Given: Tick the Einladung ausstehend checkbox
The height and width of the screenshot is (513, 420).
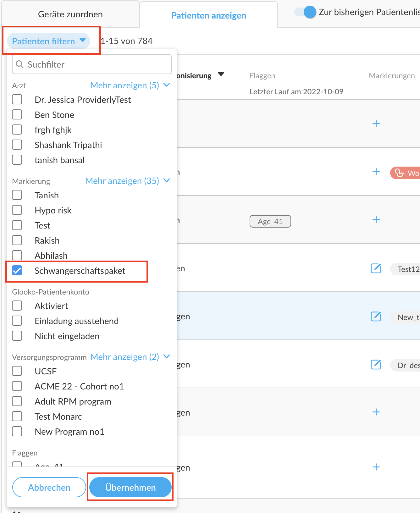Looking at the screenshot, I should point(17,321).
